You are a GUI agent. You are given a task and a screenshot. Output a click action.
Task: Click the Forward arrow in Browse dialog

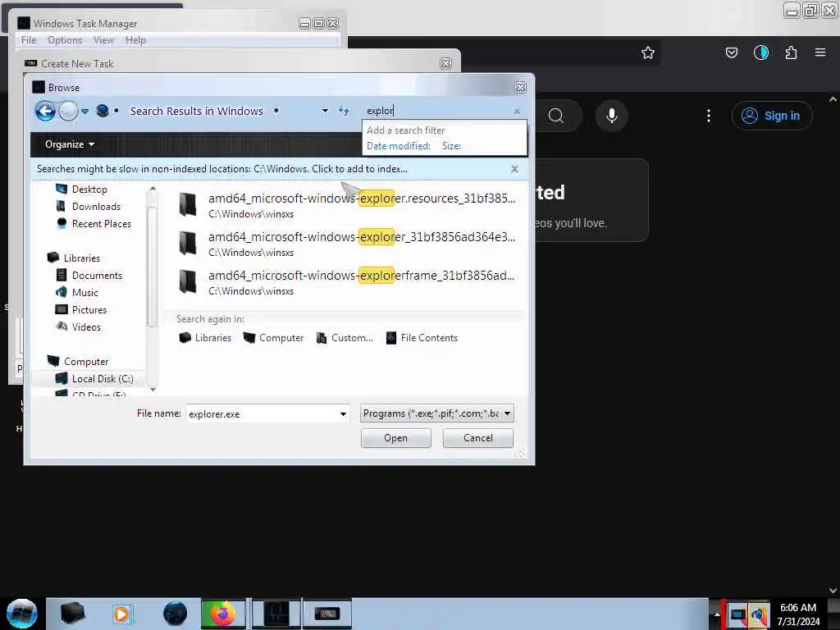pos(68,111)
